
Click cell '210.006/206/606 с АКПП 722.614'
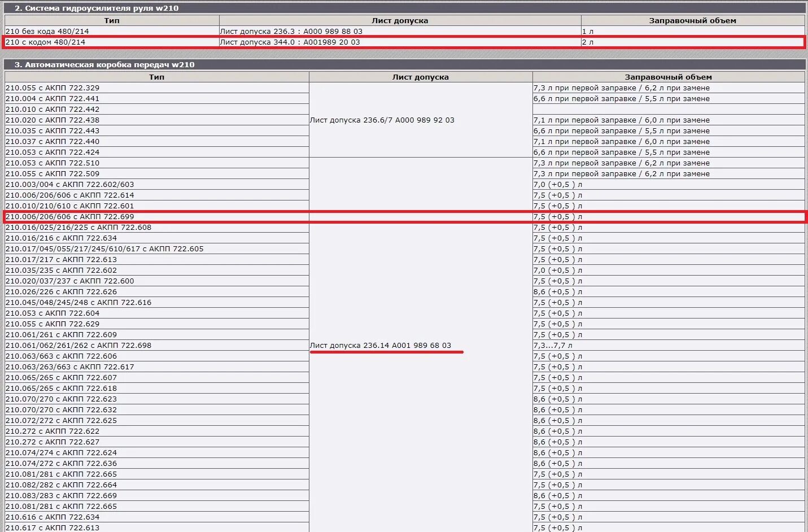(157, 195)
